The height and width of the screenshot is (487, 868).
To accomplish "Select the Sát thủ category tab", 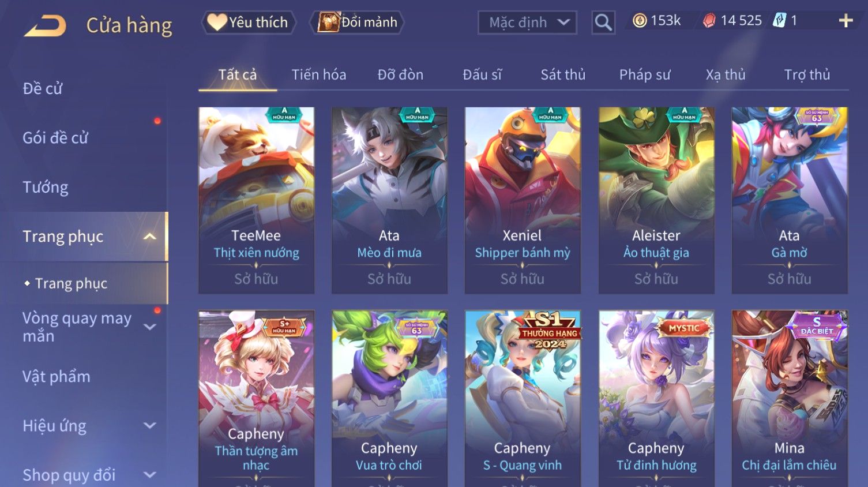I will [563, 75].
